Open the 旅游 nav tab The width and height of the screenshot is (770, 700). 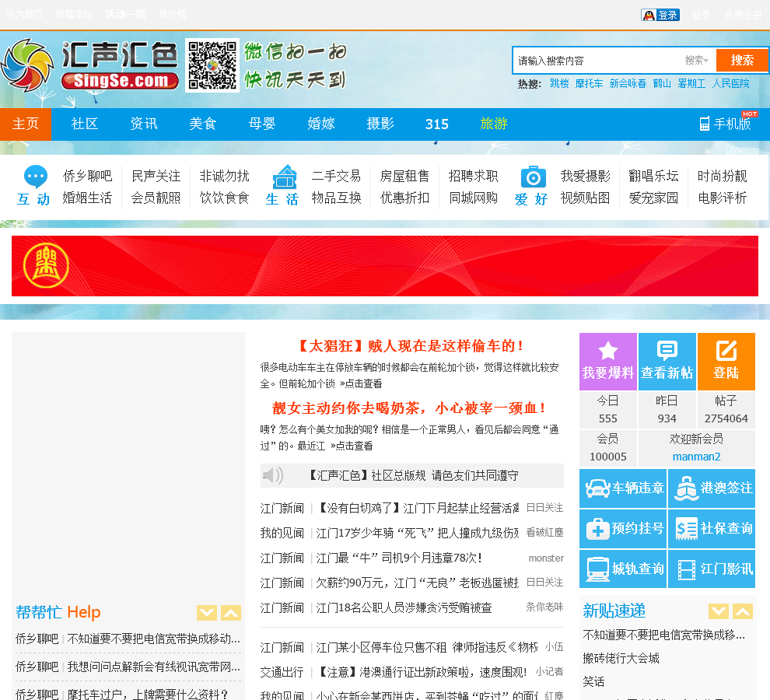click(x=494, y=124)
